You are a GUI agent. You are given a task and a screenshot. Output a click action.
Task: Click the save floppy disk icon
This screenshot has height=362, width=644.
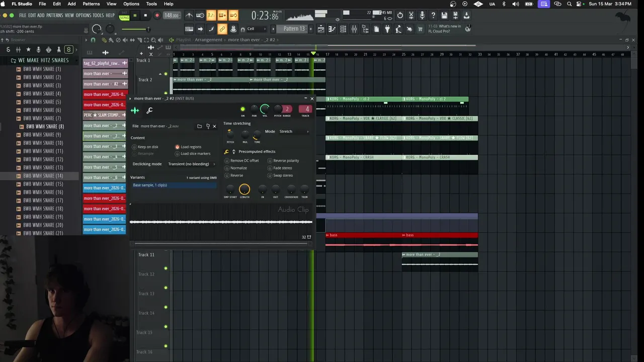[x=444, y=16]
